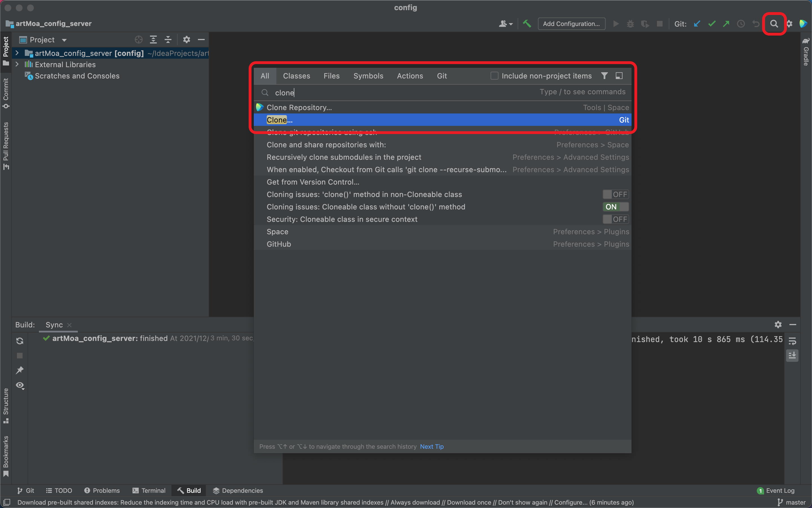Open Build panel settings gear
The height and width of the screenshot is (508, 812).
[x=778, y=325]
